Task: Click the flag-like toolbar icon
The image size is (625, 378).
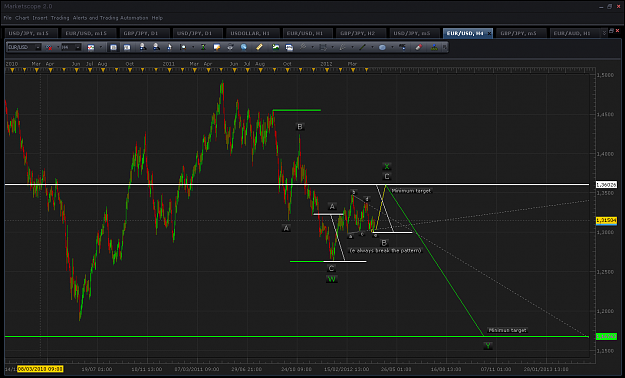Action: click(183, 47)
